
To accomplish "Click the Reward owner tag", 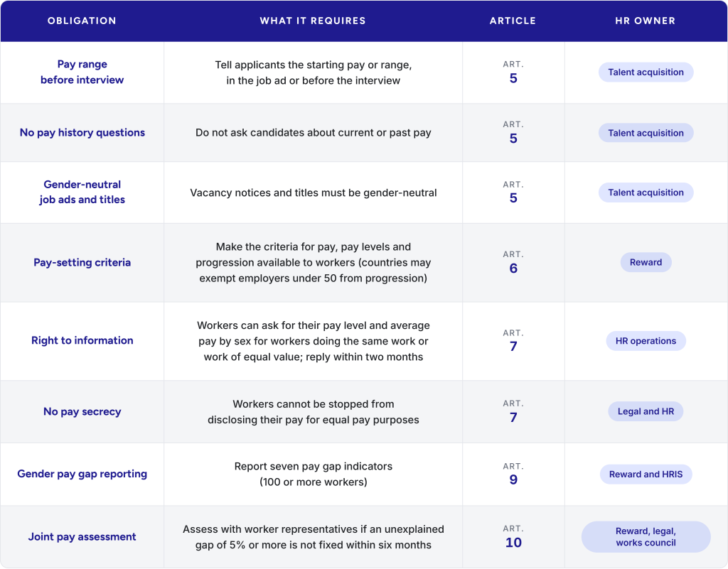I will pyautogui.click(x=646, y=262).
